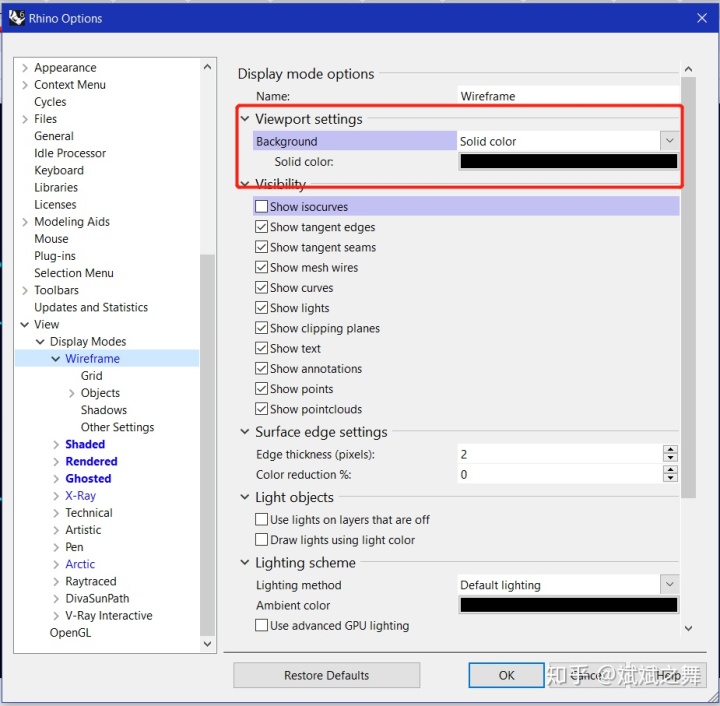
Task: Uncheck Show tangent edges
Action: (261, 227)
